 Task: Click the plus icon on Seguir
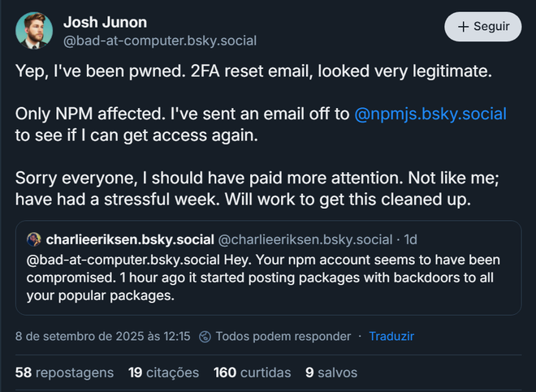tap(464, 26)
